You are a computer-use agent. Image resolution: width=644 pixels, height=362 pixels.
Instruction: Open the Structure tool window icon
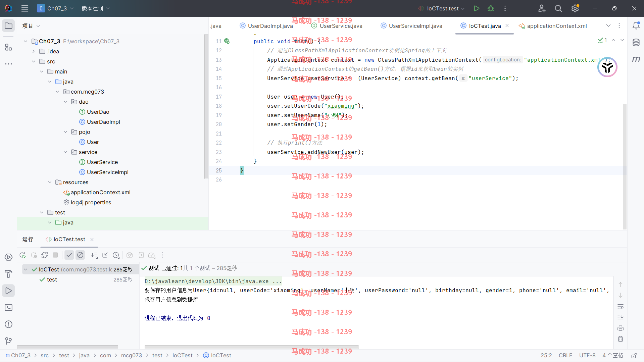coord(8,47)
